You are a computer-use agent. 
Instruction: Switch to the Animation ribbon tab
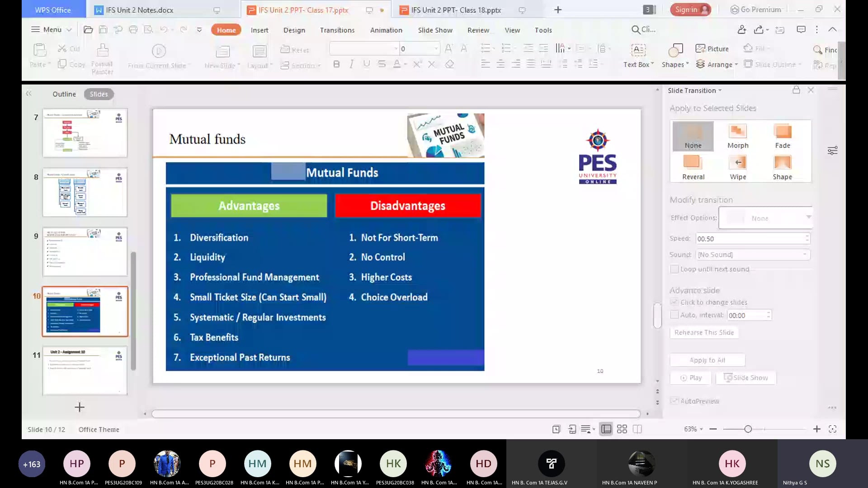[x=386, y=30]
